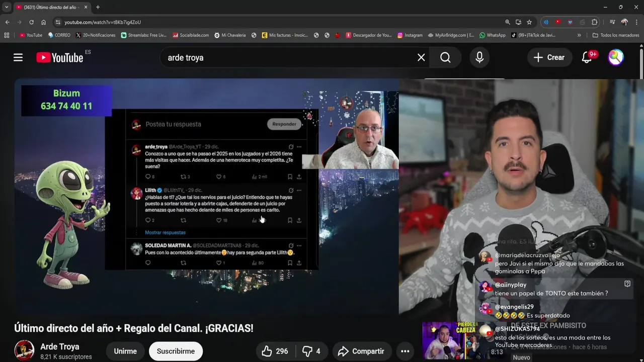Open the Instagram bookmark

410,35
